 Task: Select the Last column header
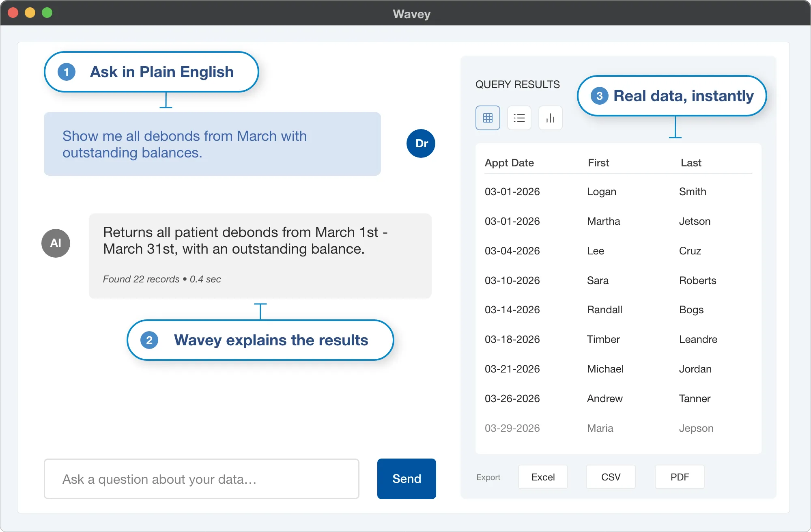coord(691,163)
